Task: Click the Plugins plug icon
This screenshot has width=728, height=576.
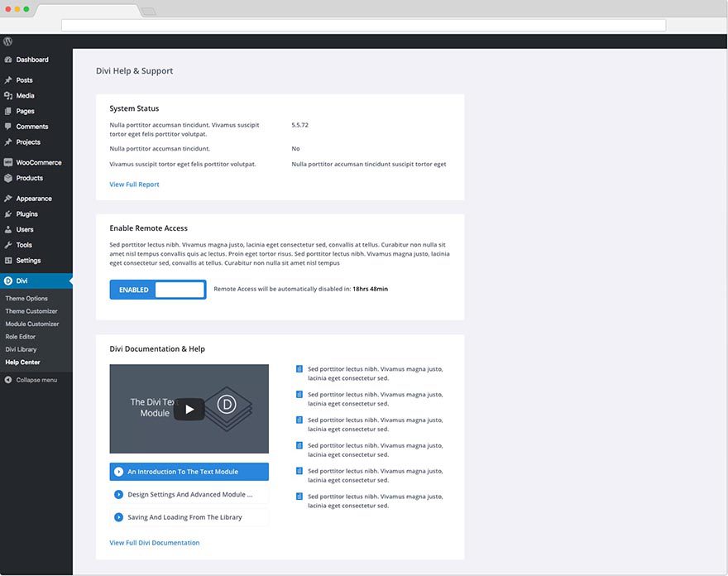Action: [x=8, y=214]
